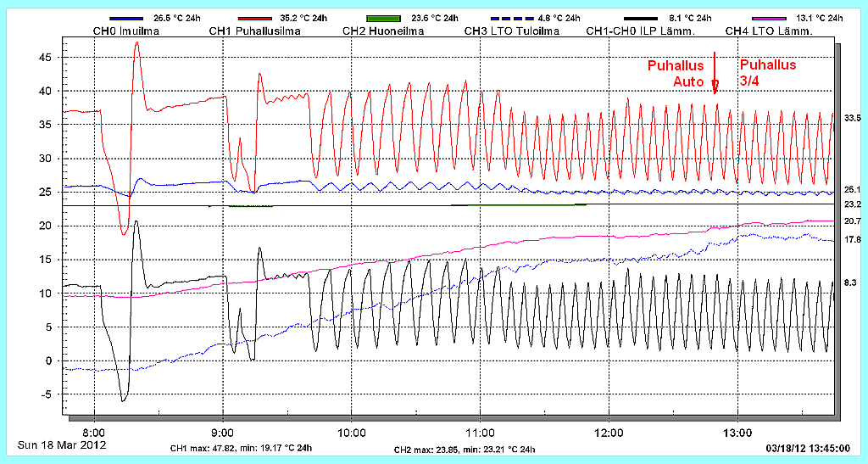This screenshot has width=868, height=464.
Task: Select the 'CH4 LTO Lämm.' label
Action: coord(769,31)
